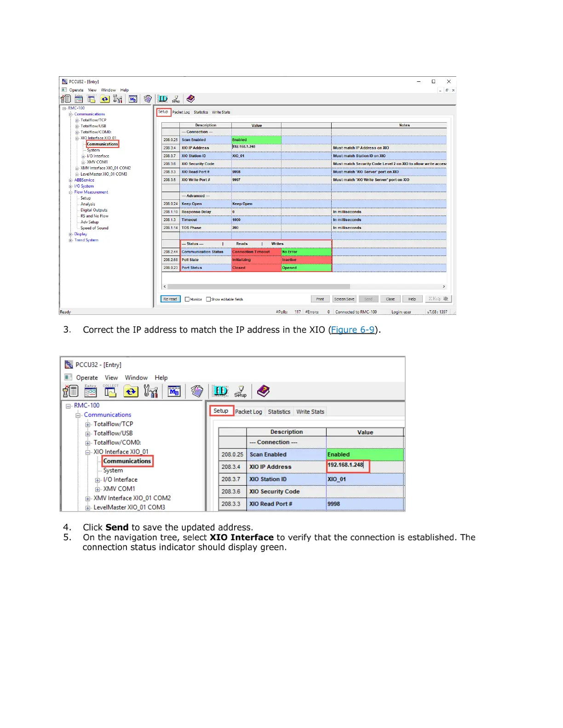Switch to the Packet Log tab in the enlarged view

[248, 412]
